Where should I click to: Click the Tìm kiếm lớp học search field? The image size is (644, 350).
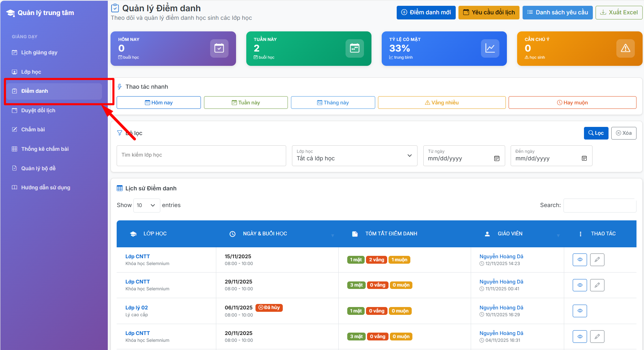point(201,156)
